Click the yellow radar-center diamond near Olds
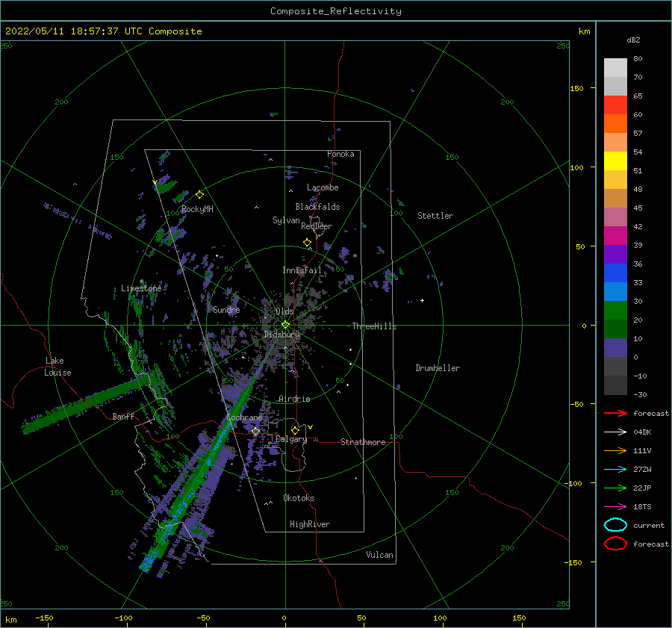672x628 pixels. pos(285,325)
